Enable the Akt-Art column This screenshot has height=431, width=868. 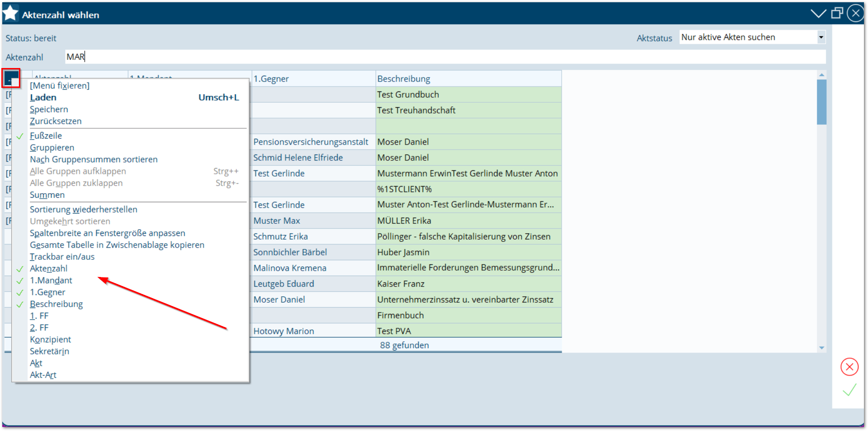(43, 375)
